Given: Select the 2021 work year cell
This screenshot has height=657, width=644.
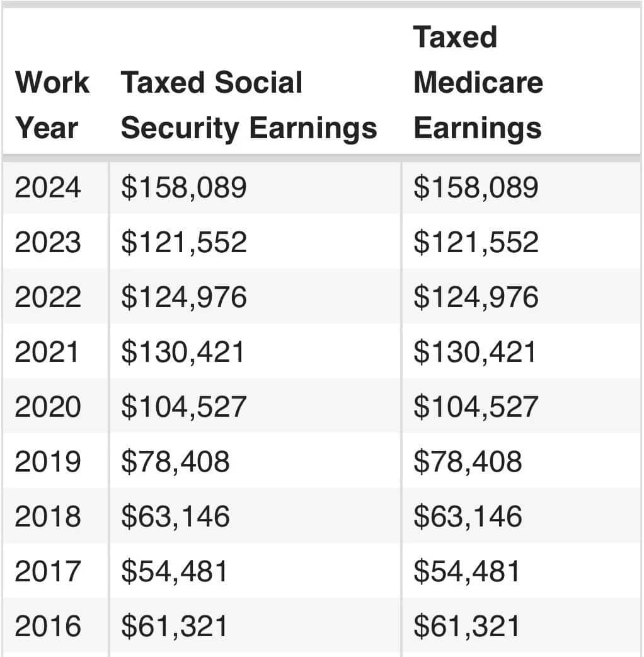Looking at the screenshot, I should tap(49, 352).
